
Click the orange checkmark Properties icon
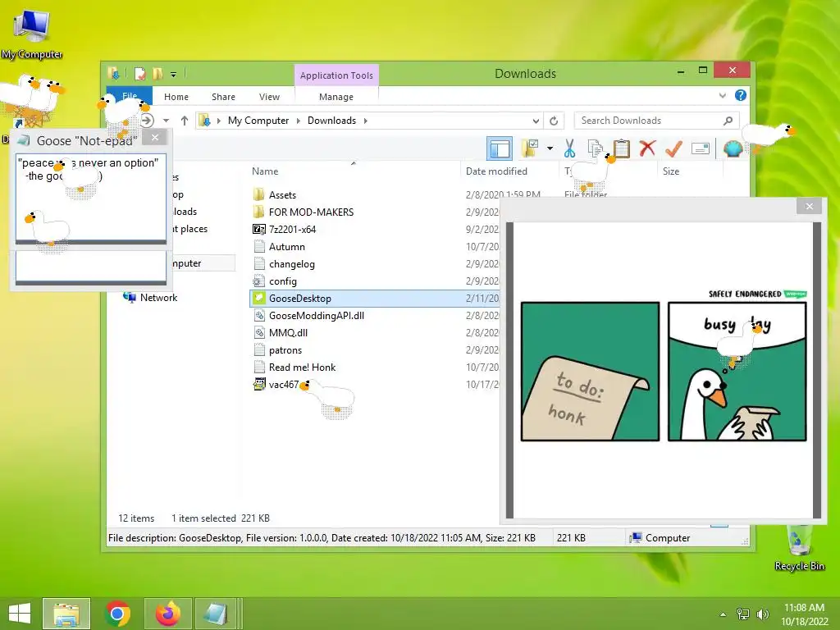[673, 148]
